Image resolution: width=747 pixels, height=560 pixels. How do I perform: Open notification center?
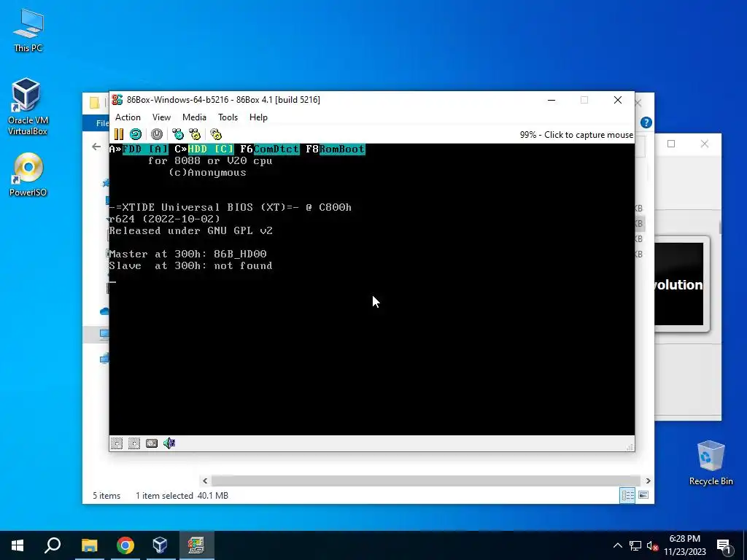724,545
